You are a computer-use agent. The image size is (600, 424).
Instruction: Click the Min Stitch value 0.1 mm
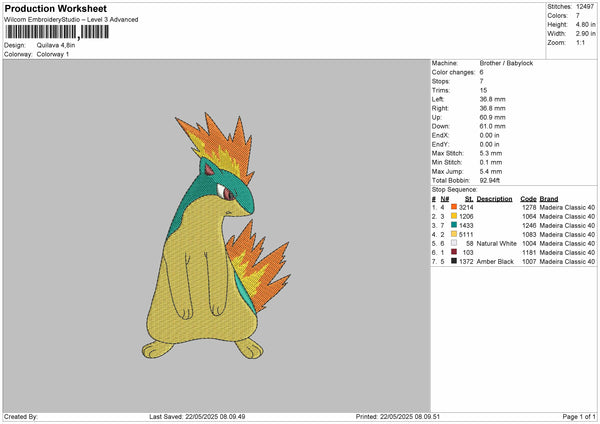(491, 163)
